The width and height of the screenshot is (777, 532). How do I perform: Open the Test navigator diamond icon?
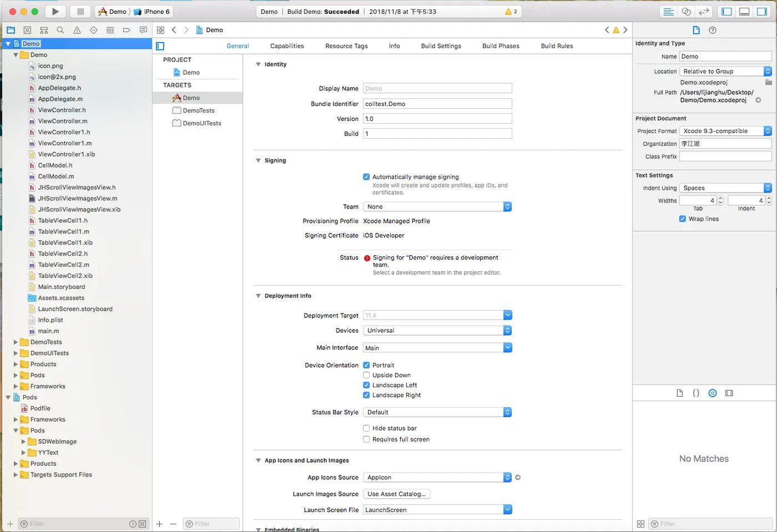point(94,30)
